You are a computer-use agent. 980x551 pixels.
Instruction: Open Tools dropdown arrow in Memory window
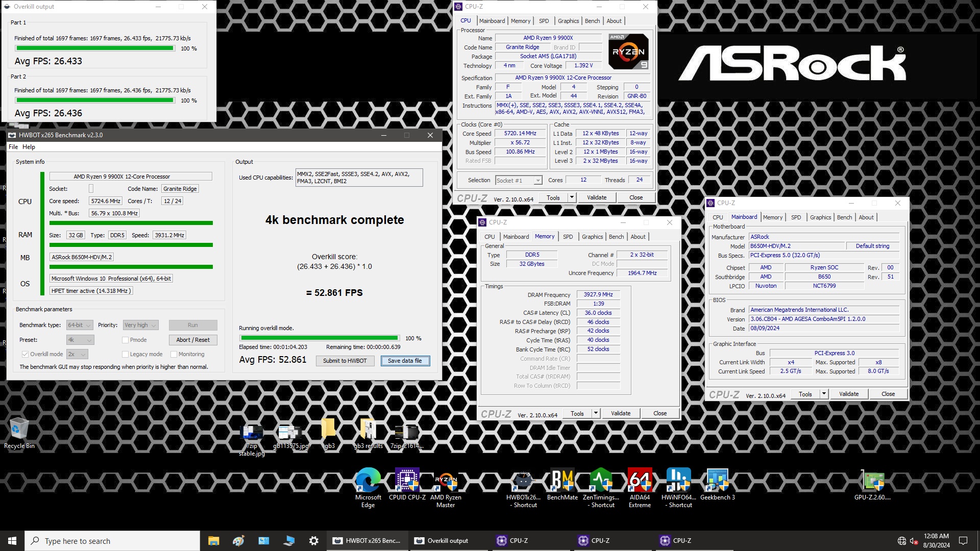(596, 413)
